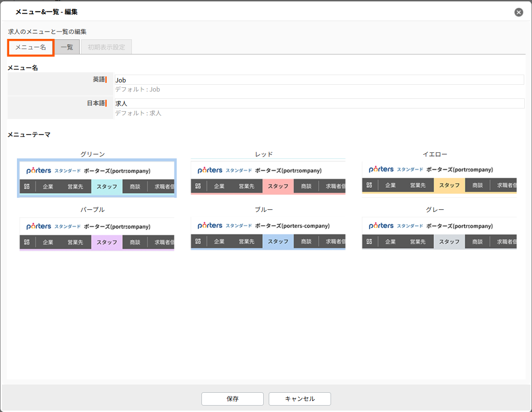Click the 英語 field label

[x=99, y=79]
